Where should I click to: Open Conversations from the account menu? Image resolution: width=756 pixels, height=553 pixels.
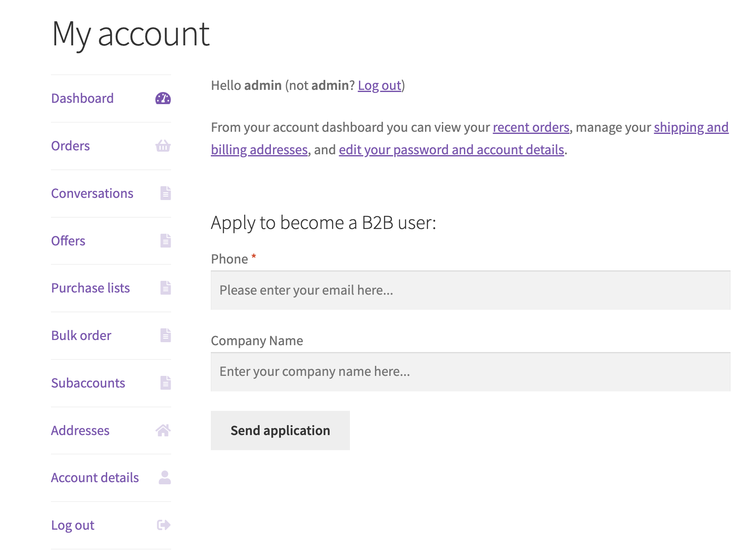pyautogui.click(x=92, y=194)
